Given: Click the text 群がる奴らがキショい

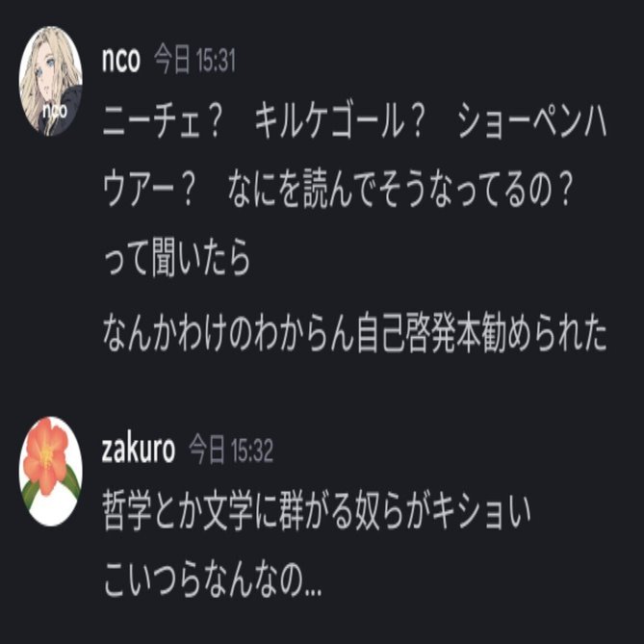Looking at the screenshot, I should 404,513.
